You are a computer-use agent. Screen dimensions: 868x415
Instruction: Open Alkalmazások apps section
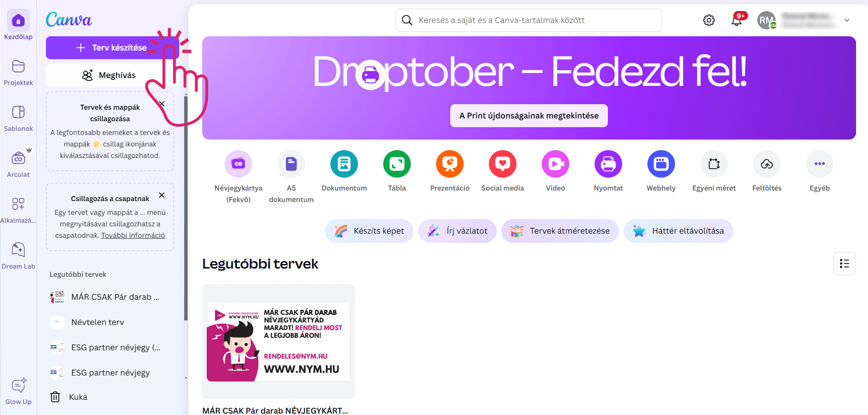(18, 210)
